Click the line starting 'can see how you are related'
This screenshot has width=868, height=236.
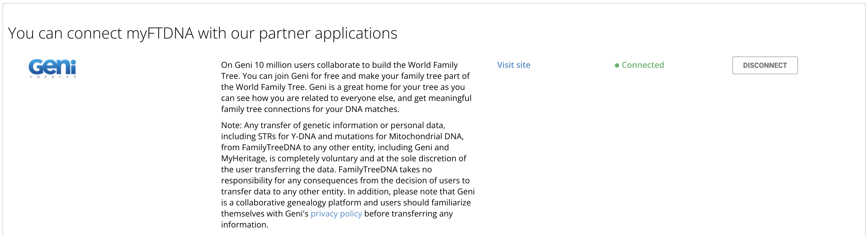coord(346,98)
